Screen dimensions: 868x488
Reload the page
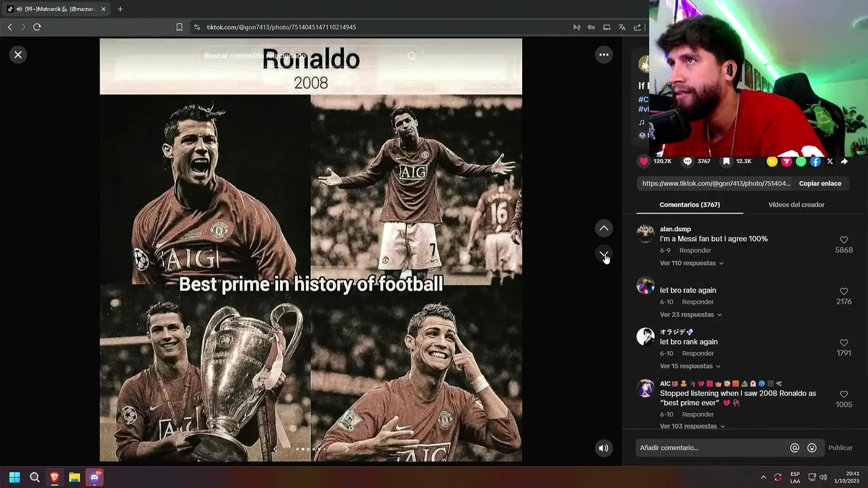coord(37,27)
